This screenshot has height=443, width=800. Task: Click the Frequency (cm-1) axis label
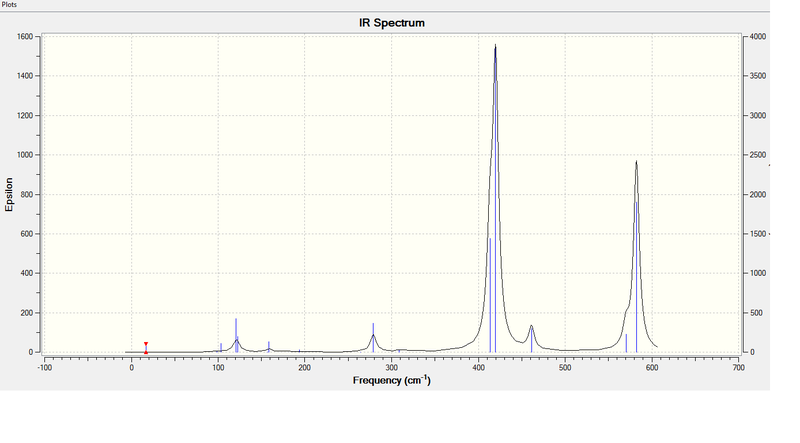[x=392, y=380]
